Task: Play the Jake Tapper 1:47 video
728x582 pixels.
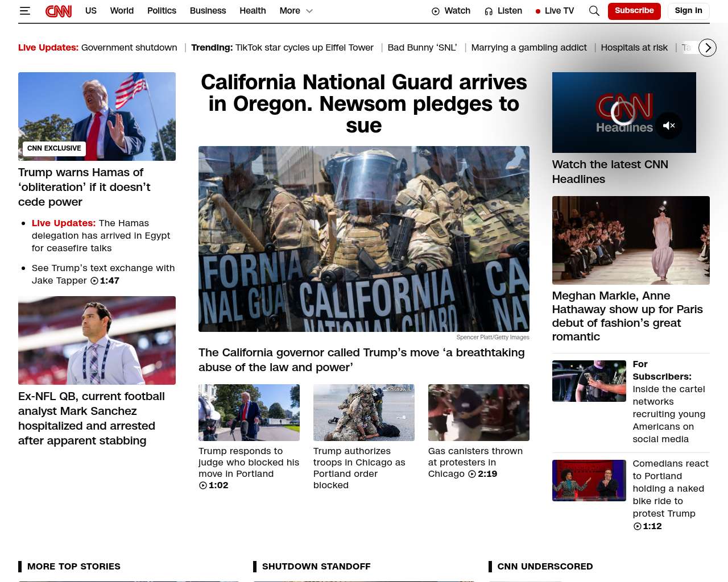Action: (x=94, y=281)
